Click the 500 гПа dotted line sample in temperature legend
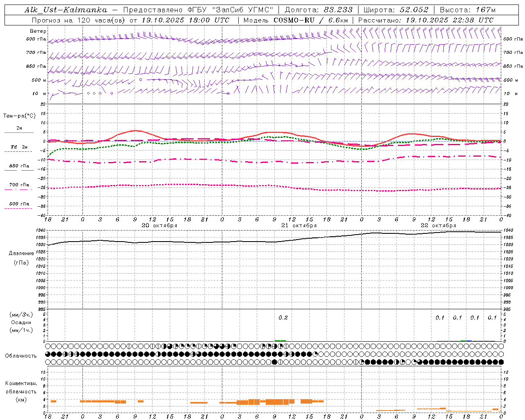 coord(18,208)
